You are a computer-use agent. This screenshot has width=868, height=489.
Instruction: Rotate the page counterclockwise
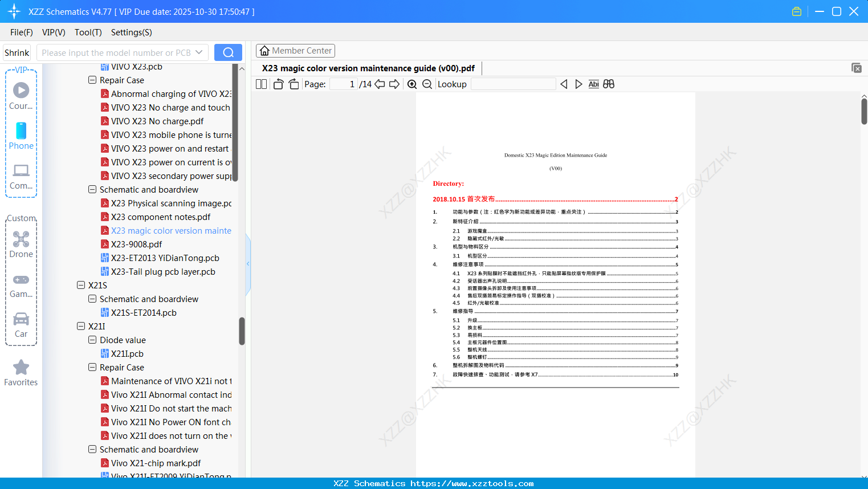[x=279, y=84]
